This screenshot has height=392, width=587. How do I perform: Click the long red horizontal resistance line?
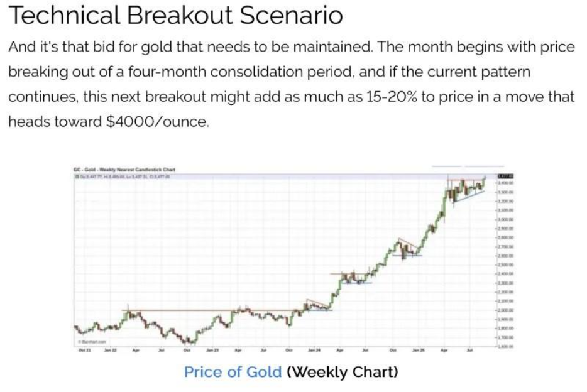click(207, 310)
